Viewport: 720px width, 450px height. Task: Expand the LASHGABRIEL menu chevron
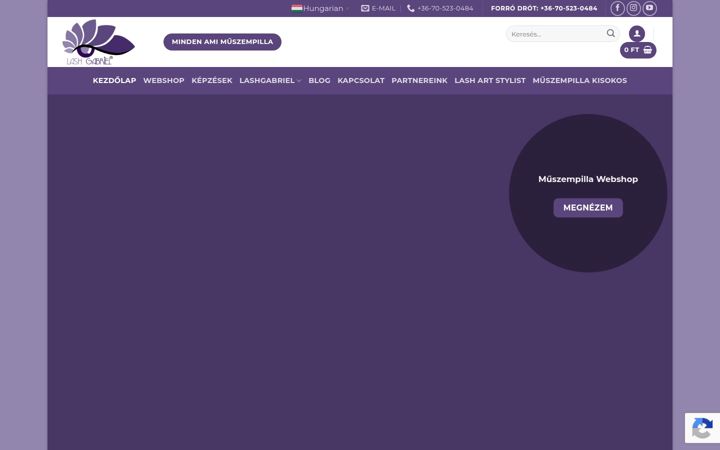299,81
